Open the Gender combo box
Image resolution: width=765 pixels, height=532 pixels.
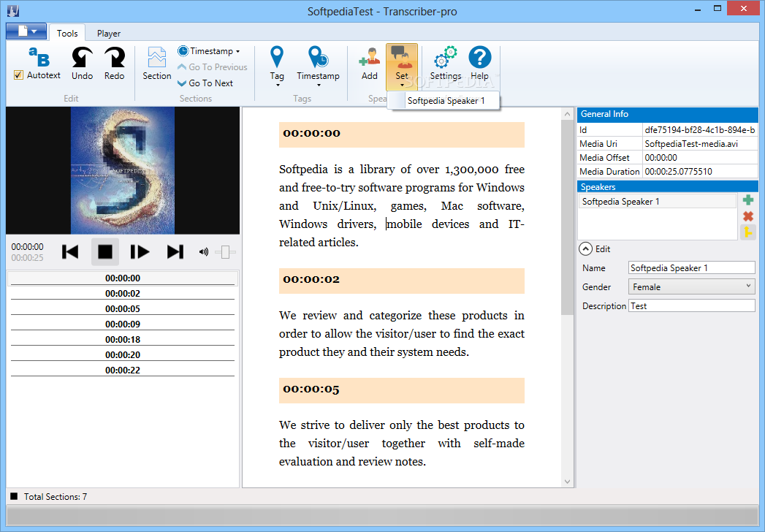click(x=691, y=286)
